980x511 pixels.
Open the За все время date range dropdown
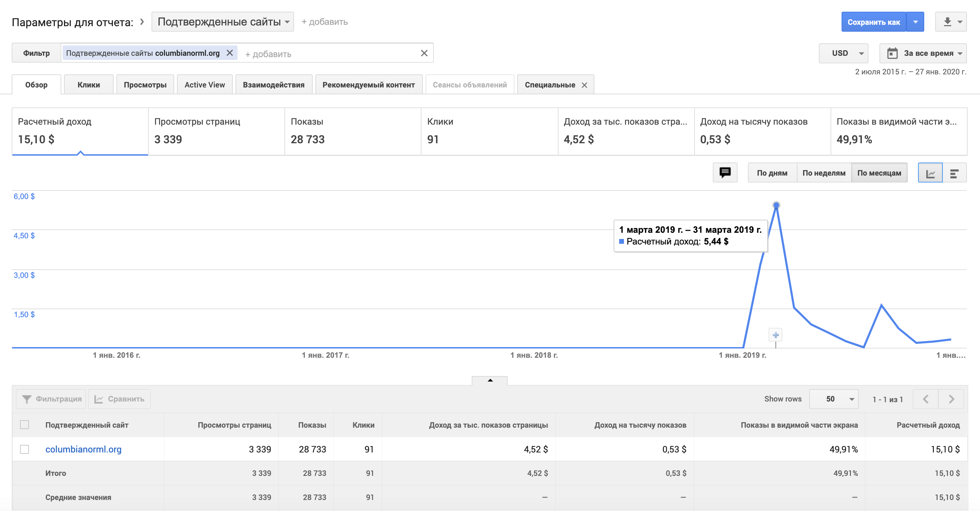923,53
